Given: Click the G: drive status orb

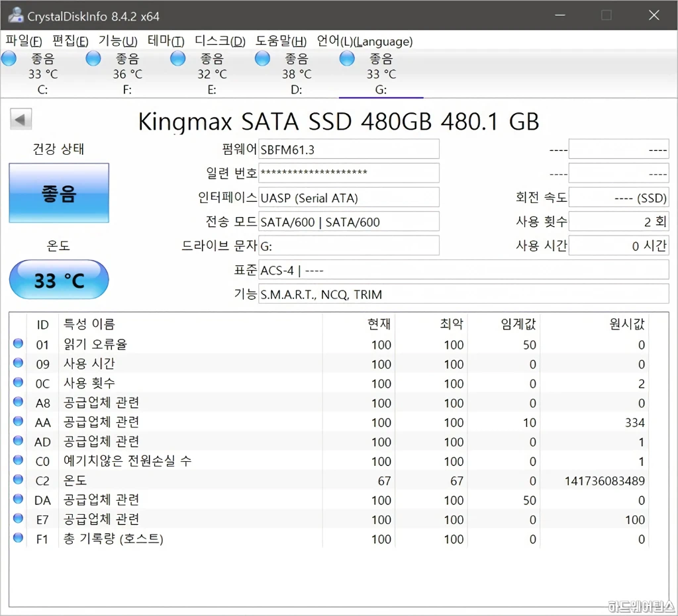Looking at the screenshot, I should point(347,59).
